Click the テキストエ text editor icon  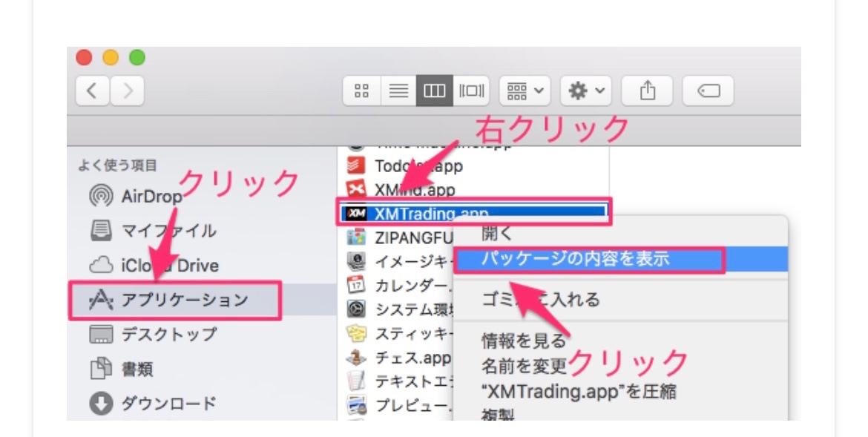355,381
